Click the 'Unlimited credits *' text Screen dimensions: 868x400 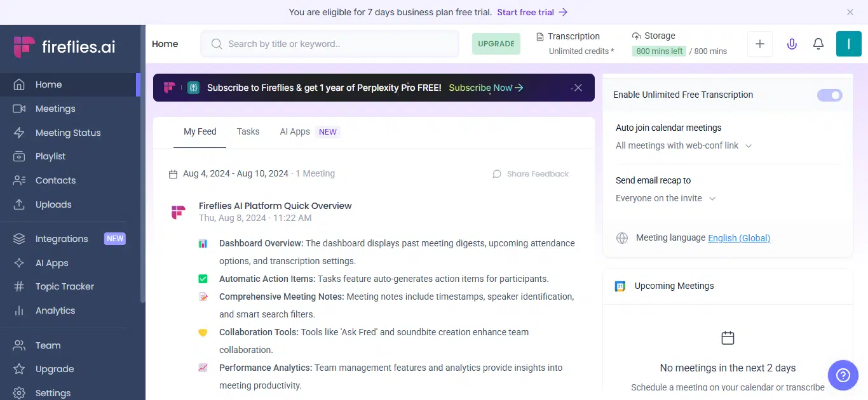pos(581,51)
